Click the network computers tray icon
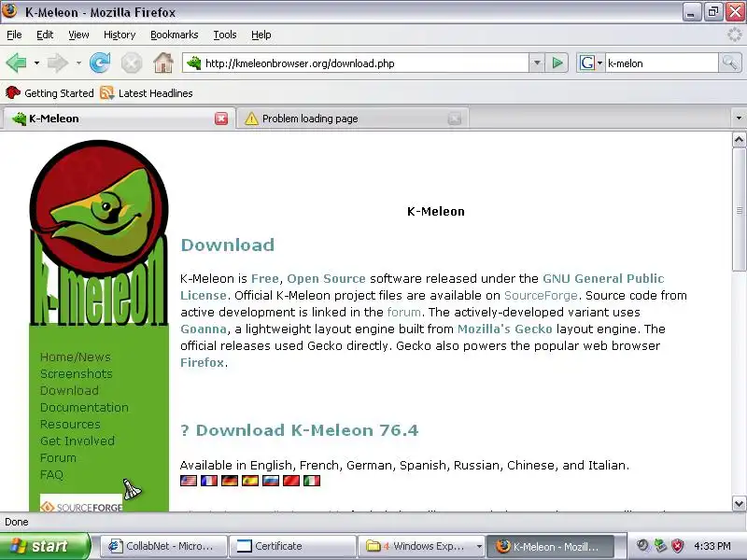The width and height of the screenshot is (747, 560). pyautogui.click(x=660, y=546)
